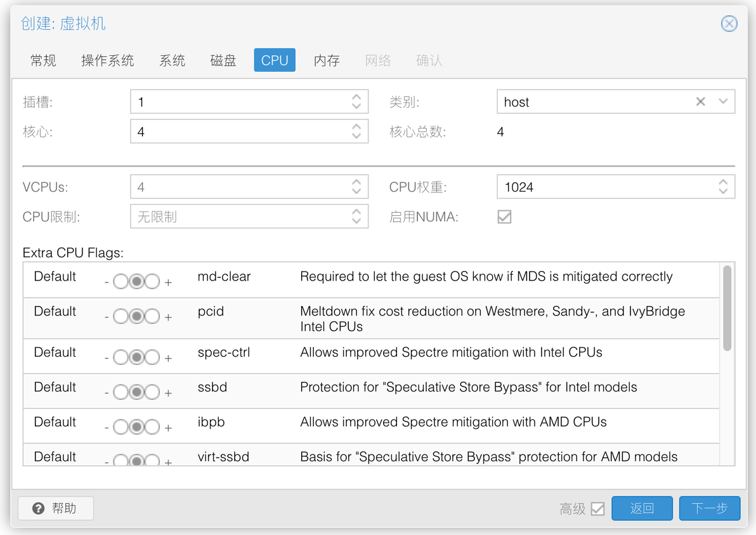Click the 下一步 next button
756x535 pixels.
coord(709,508)
